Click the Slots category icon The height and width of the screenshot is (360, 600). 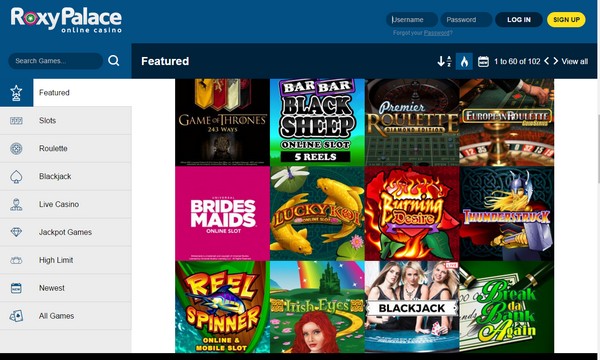[16, 121]
